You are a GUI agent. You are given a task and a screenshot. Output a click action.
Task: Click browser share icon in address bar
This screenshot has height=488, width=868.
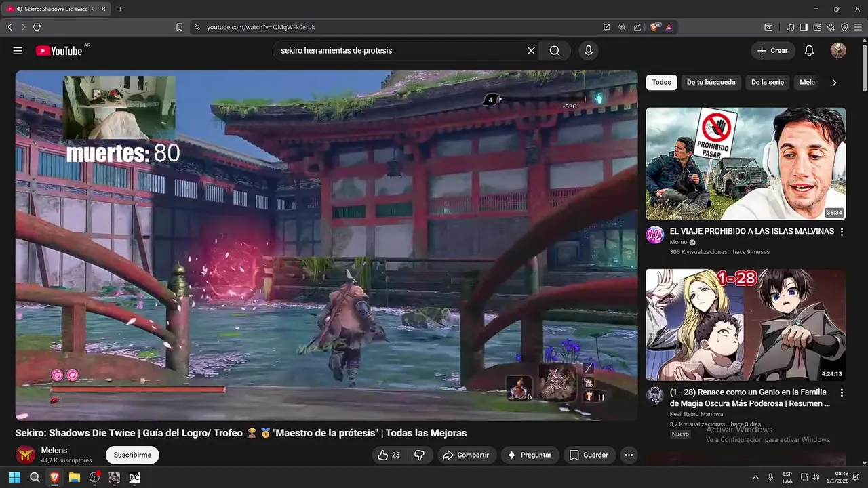coord(637,27)
